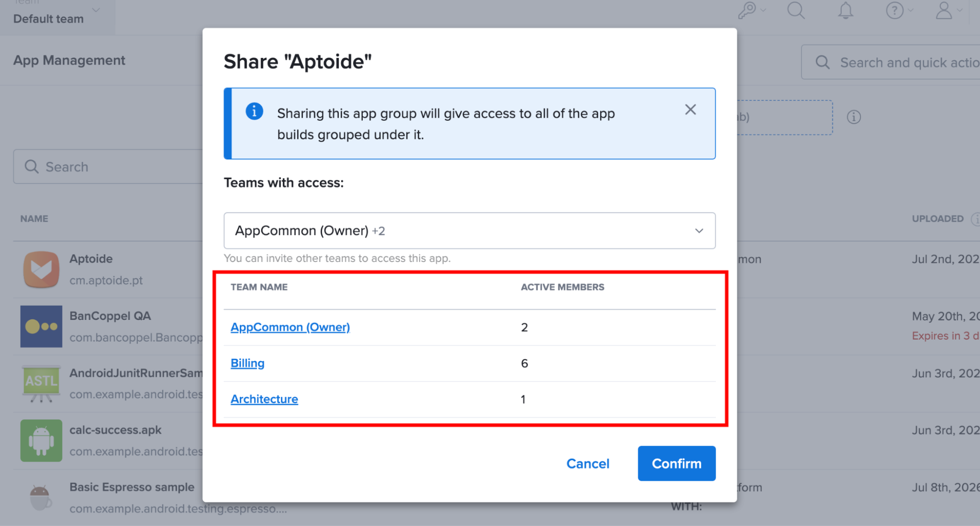Open the AppCommon (Owner) team link
Image resolution: width=980 pixels, height=526 pixels.
pyautogui.click(x=290, y=327)
